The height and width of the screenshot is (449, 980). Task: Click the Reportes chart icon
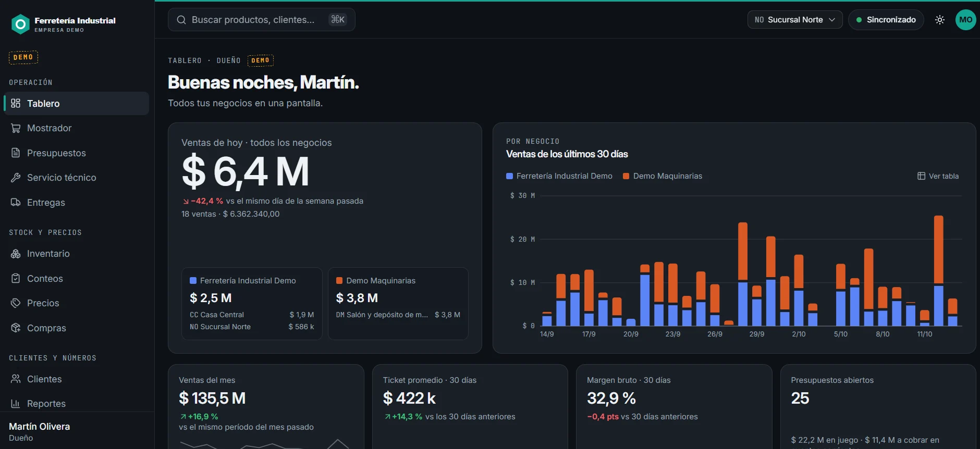click(x=16, y=404)
